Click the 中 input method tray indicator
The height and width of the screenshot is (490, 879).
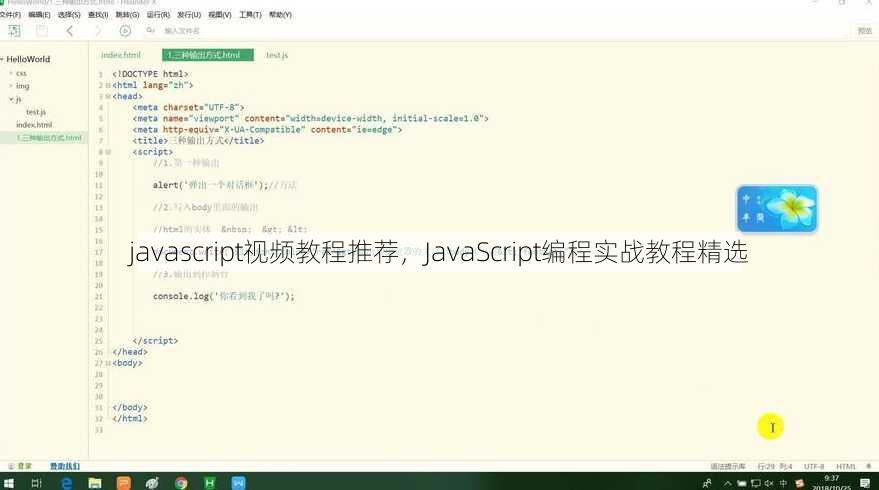click(783, 483)
